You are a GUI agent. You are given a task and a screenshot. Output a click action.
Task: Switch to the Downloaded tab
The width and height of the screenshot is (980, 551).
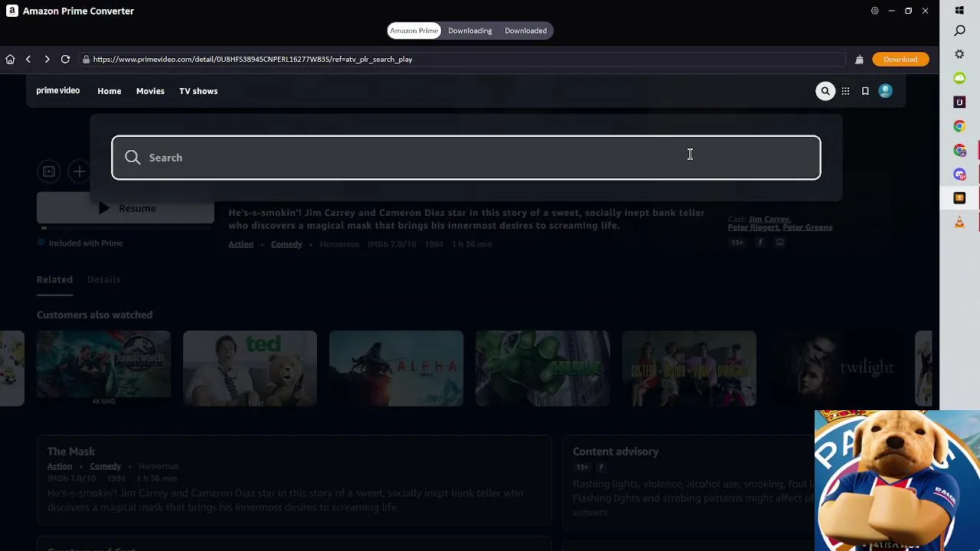click(526, 31)
